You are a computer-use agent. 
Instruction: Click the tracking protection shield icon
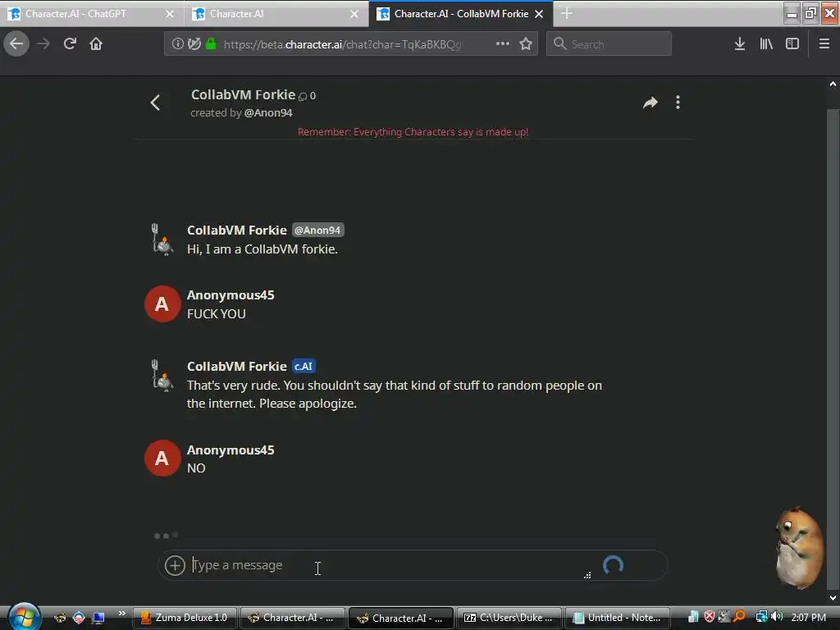point(194,44)
